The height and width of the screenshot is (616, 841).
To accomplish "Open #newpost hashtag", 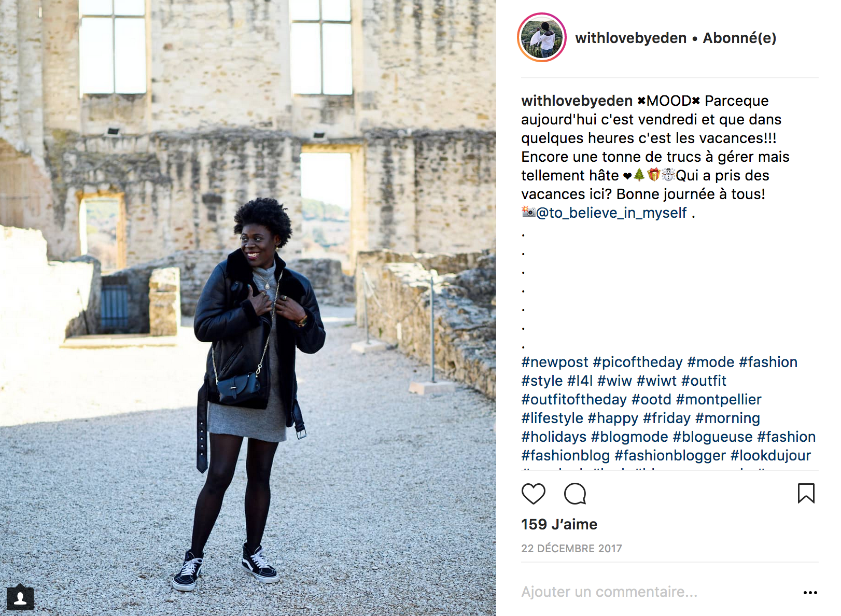I will click(555, 362).
